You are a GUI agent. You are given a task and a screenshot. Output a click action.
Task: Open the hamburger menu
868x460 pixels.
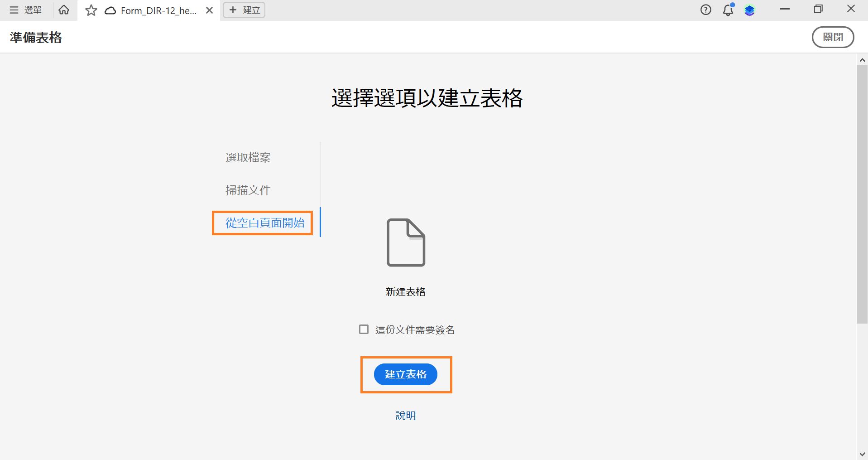point(13,10)
